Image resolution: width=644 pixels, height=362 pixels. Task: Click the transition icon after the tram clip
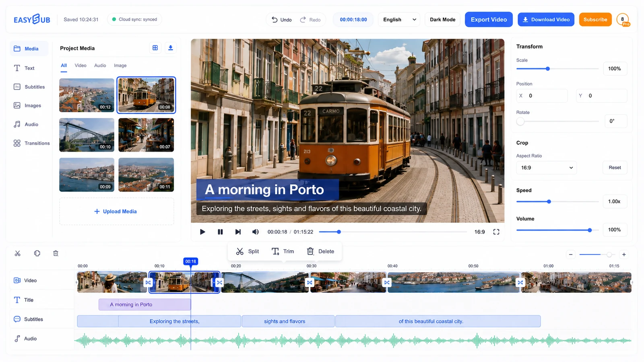(x=219, y=282)
